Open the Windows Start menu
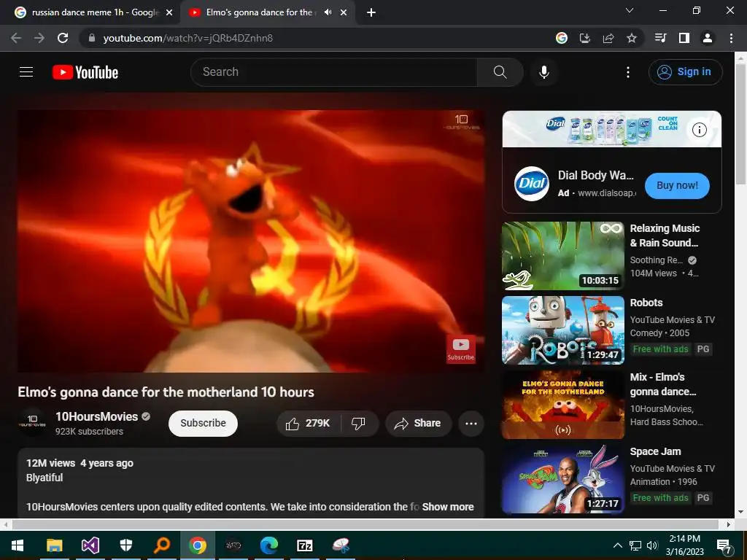Screen dimensions: 747x560 point(18,545)
